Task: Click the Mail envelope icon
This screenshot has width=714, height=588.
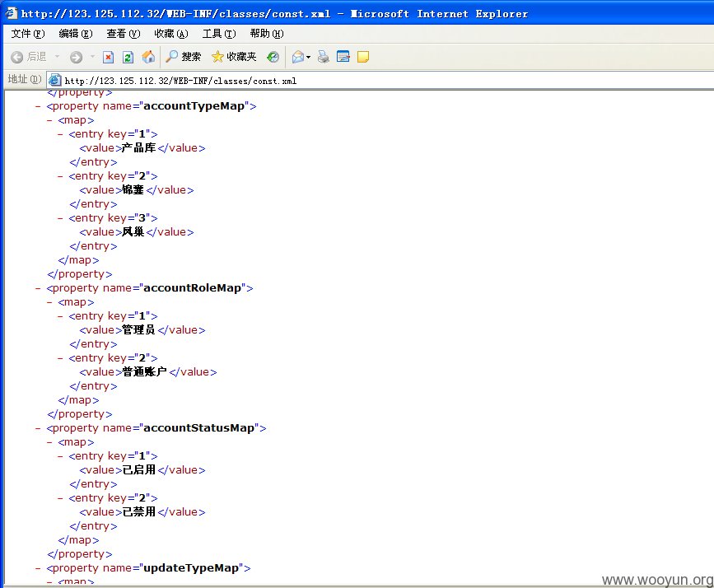Action: tap(298, 57)
